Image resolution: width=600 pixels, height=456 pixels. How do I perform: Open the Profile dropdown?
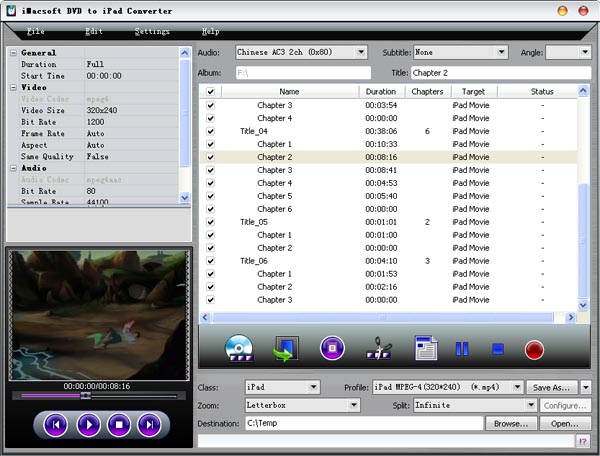pos(517,387)
